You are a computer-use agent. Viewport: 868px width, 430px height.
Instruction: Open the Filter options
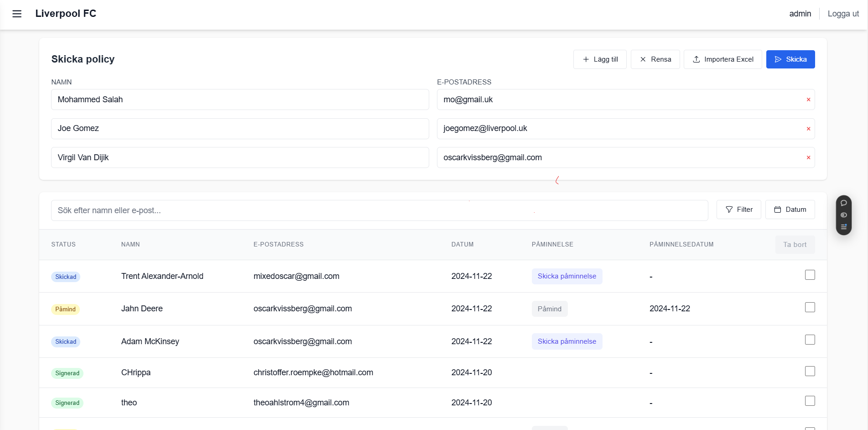738,210
